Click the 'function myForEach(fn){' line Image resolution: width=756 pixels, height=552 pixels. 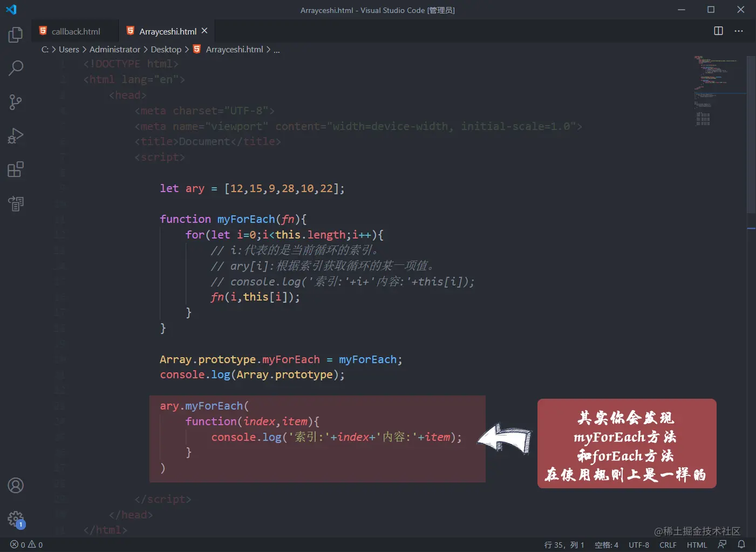click(233, 219)
